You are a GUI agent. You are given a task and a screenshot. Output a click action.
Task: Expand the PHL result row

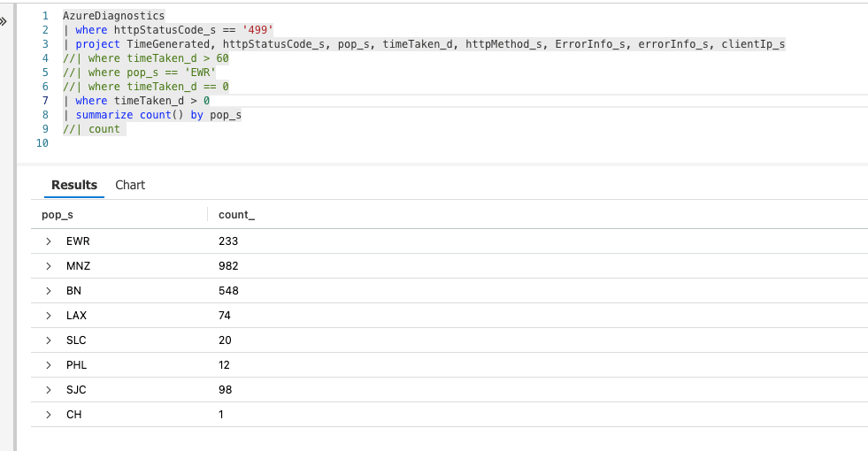(x=49, y=365)
